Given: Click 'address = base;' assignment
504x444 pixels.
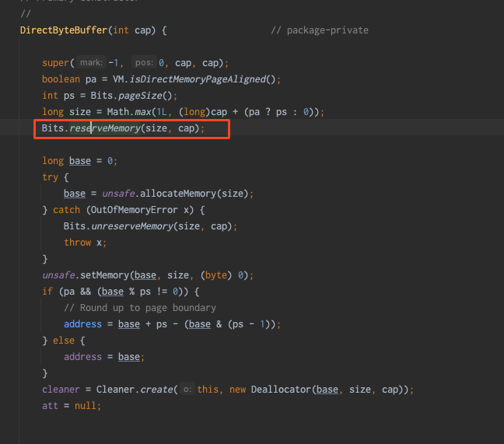Looking at the screenshot, I should pyautogui.click(x=104, y=357).
